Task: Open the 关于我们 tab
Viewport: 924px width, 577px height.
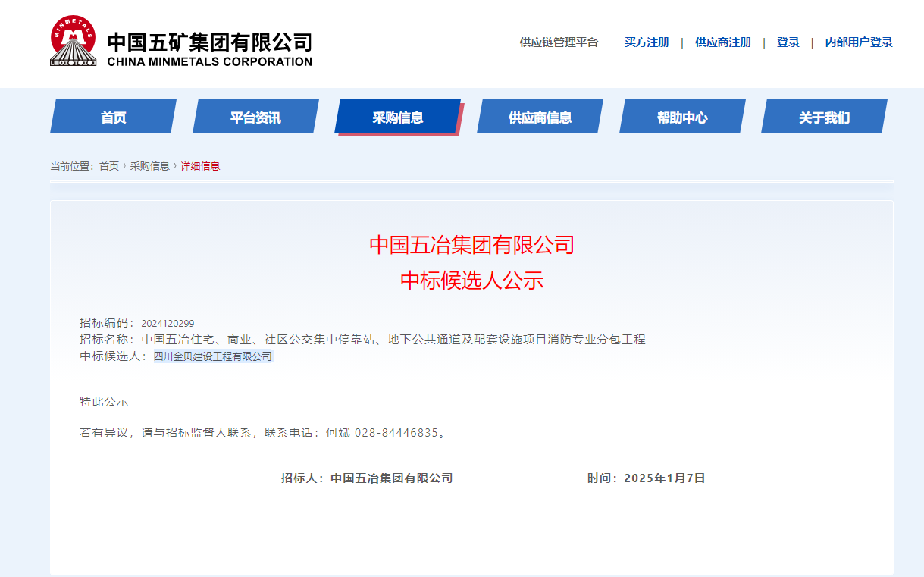Action: (824, 117)
